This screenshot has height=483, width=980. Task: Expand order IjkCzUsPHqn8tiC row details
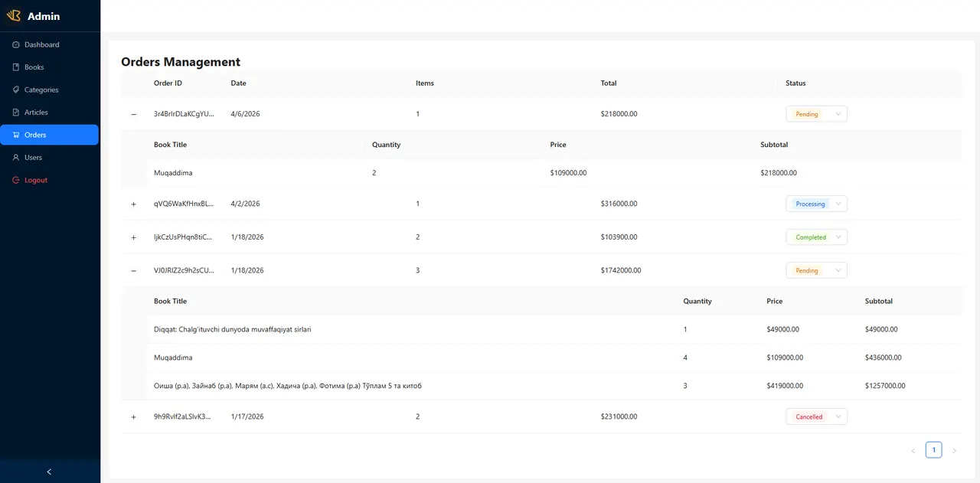pos(133,237)
